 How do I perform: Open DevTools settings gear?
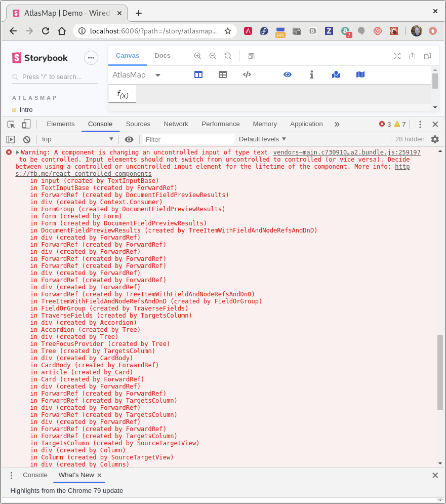pyautogui.click(x=434, y=139)
